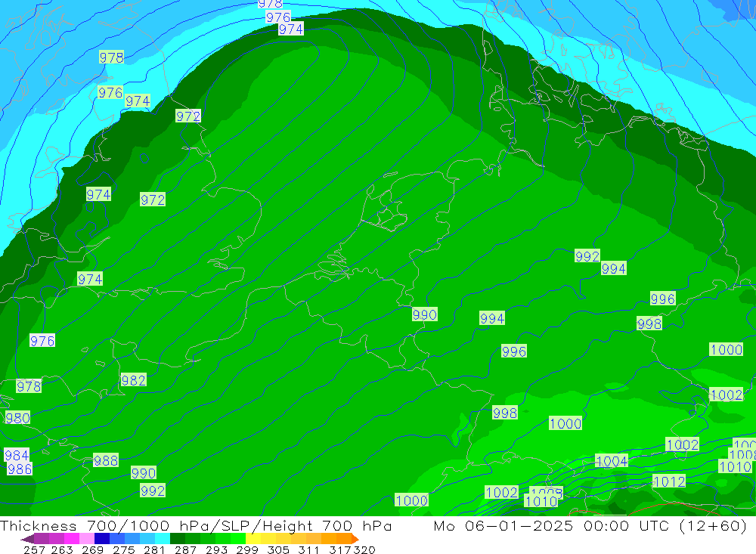Click the 982 isobar label
The image size is (756, 554).
134,380
